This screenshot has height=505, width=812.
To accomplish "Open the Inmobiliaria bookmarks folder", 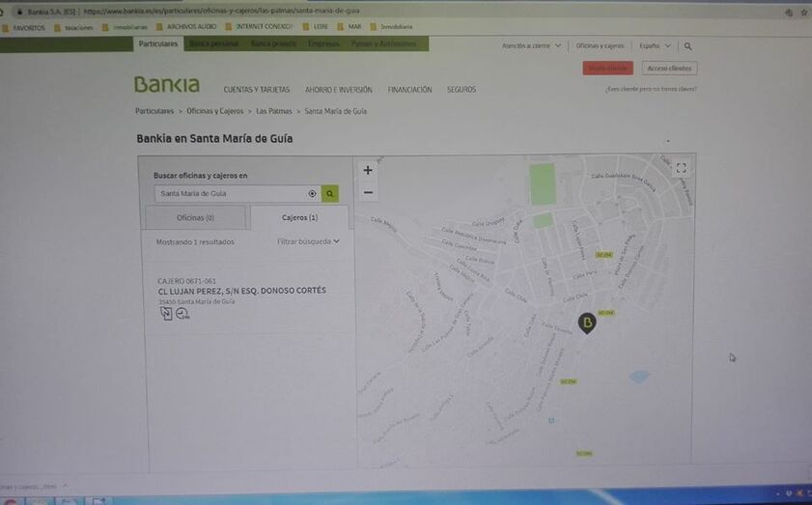I will (x=391, y=26).
